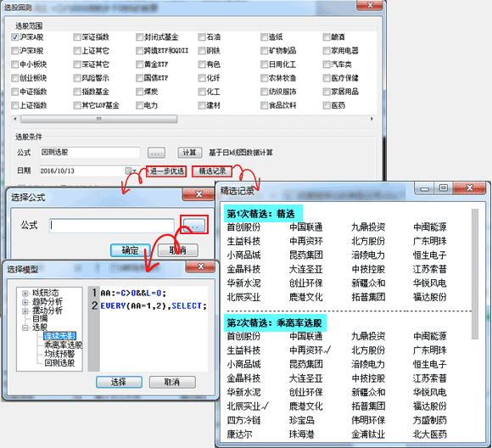Screen dimensions: 492x448
Task: Click the formula browse ellipsis button
Action: point(156,153)
